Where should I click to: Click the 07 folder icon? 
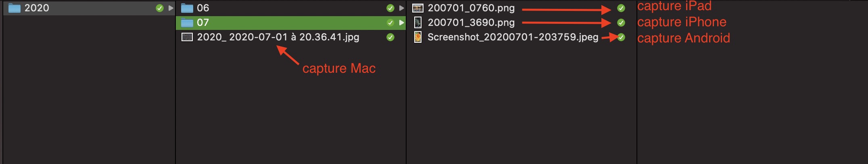187,23
